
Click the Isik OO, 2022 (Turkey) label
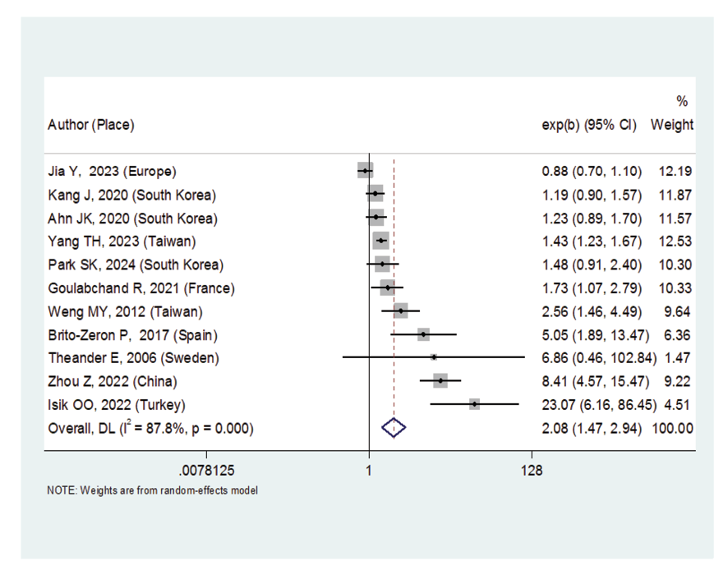point(117,405)
